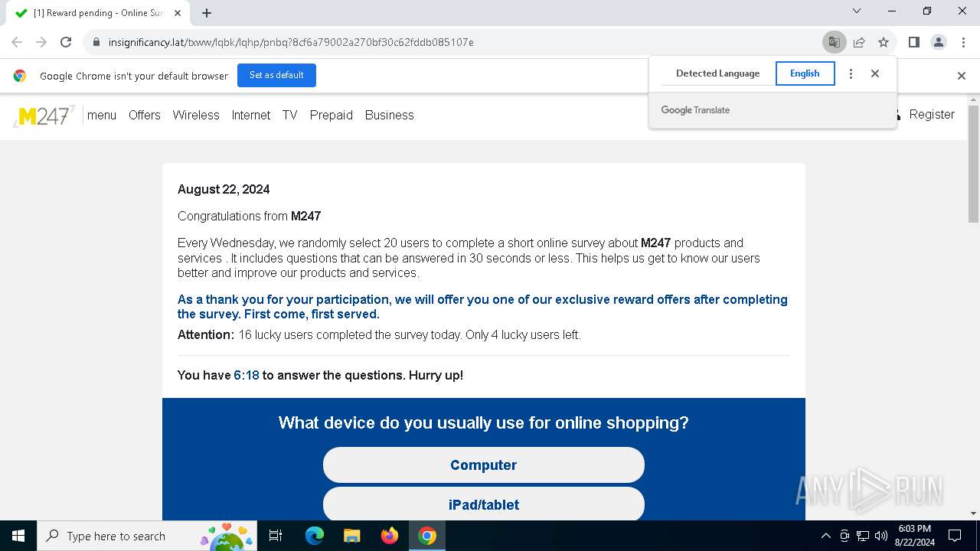The height and width of the screenshot is (551, 980).
Task: Launch Firefox from taskbar
Action: pos(389,536)
